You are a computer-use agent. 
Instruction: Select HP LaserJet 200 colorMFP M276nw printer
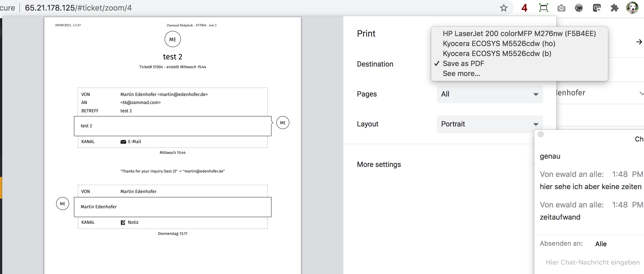coord(519,34)
